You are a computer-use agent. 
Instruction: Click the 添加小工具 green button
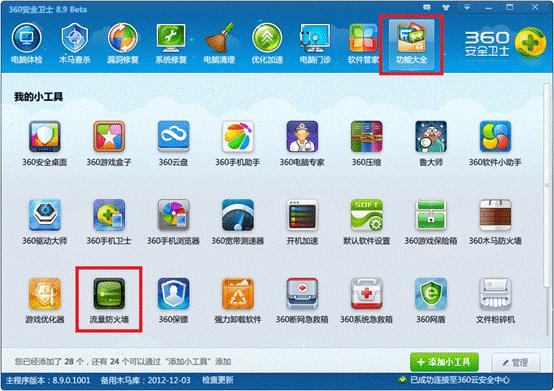click(x=444, y=362)
